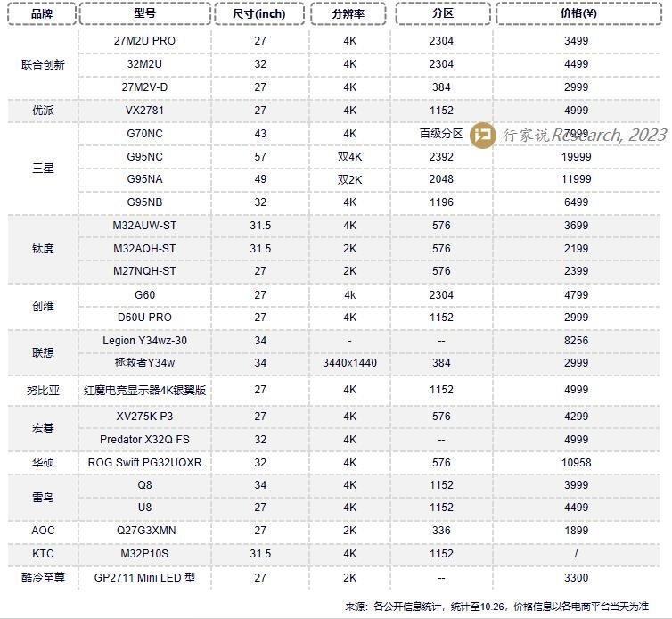
Task: Select the M27NQH-ST model cell
Action: 145,271
